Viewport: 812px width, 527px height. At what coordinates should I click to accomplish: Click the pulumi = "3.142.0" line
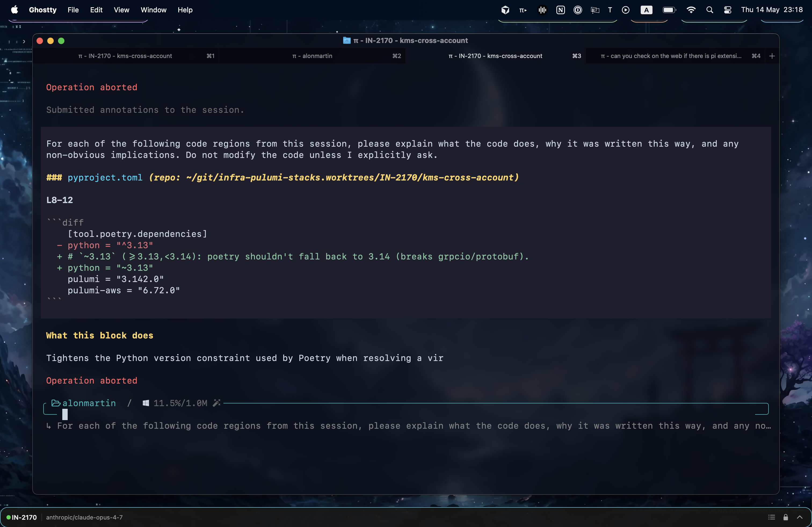(116, 279)
